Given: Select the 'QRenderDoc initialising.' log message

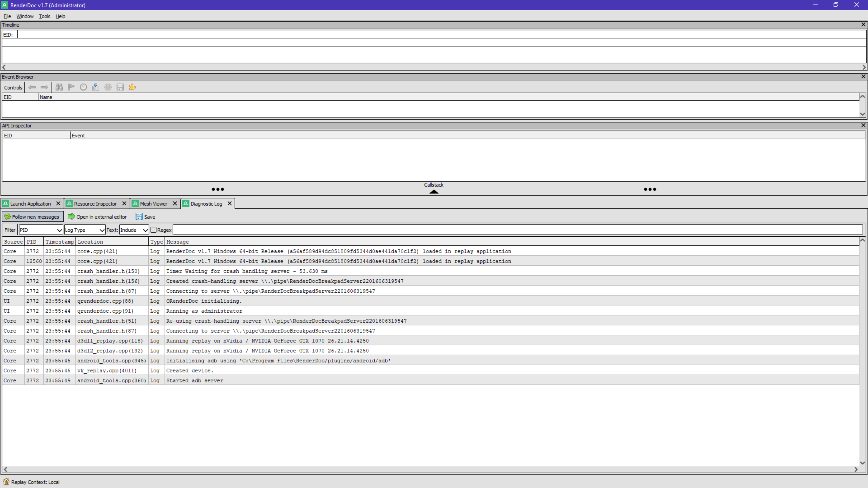Looking at the screenshot, I should coord(204,301).
